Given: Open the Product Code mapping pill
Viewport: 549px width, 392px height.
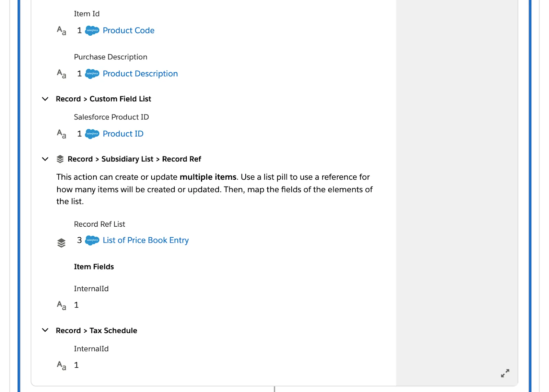Looking at the screenshot, I should tap(129, 30).
